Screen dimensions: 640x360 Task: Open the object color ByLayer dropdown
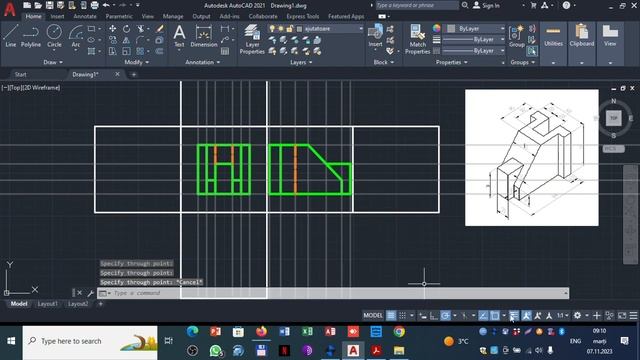click(x=475, y=29)
